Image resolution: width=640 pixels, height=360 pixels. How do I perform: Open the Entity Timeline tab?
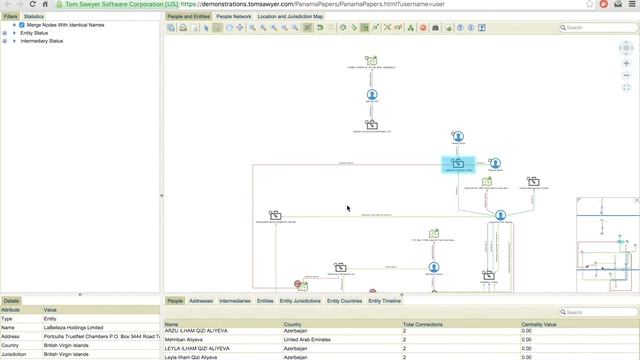click(x=384, y=301)
